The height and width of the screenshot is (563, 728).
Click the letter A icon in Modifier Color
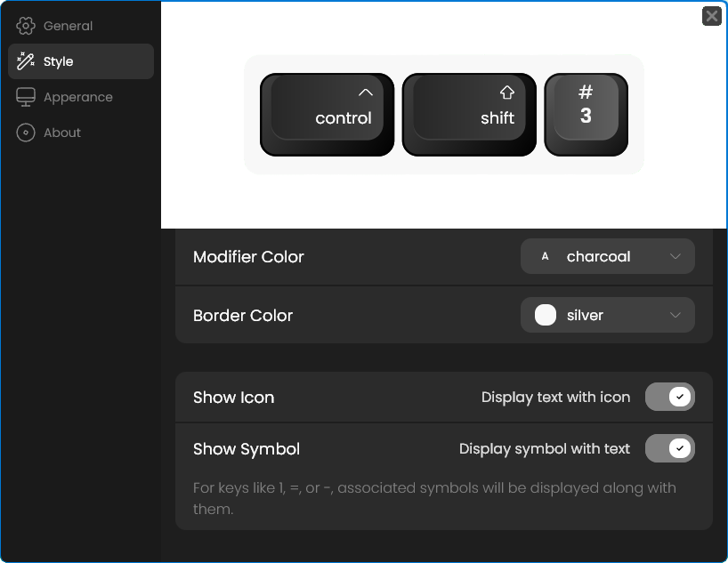[x=545, y=256]
